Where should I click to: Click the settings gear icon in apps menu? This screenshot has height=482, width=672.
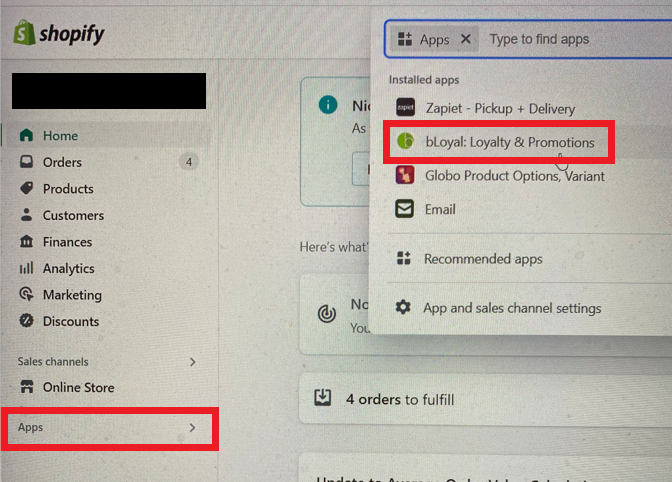point(403,307)
